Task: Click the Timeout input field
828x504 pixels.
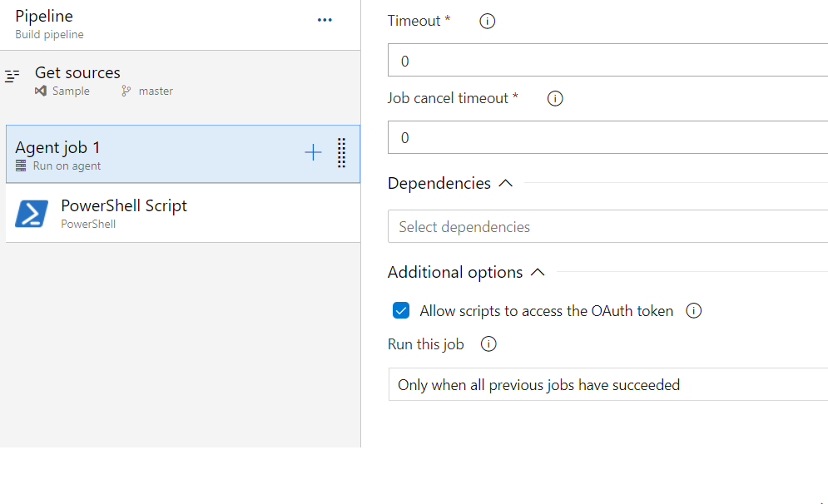Action: click(x=607, y=61)
